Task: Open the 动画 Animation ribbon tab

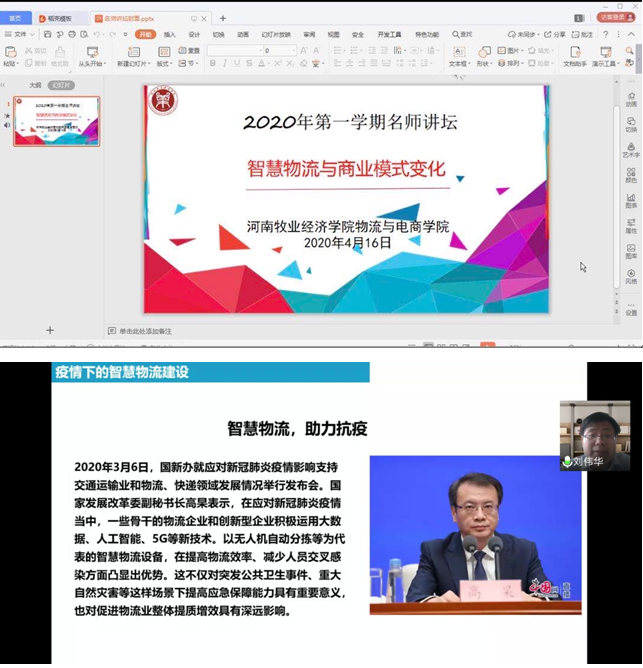Action: [243, 34]
